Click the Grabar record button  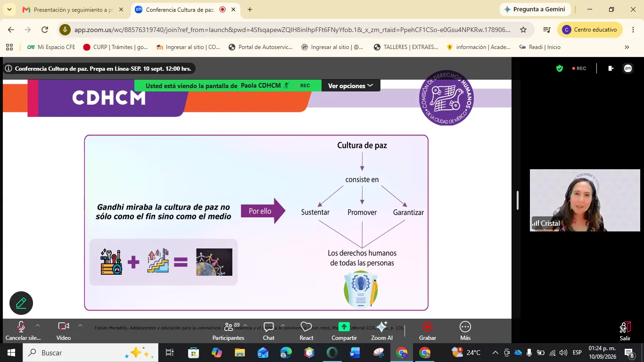coord(428,331)
